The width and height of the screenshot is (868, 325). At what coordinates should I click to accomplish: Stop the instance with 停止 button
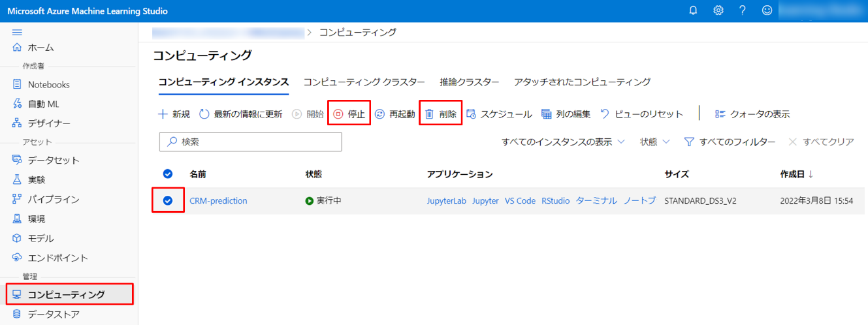349,114
